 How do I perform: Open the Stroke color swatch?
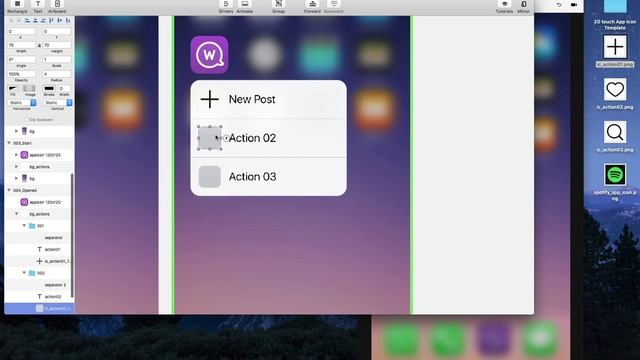click(x=49, y=89)
